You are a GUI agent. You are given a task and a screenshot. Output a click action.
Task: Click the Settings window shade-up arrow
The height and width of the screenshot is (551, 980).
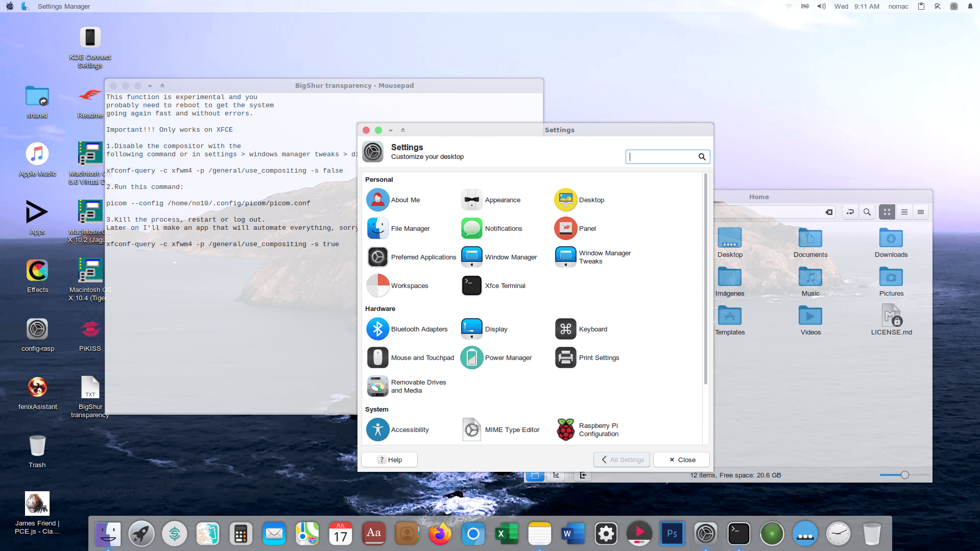[x=403, y=130]
